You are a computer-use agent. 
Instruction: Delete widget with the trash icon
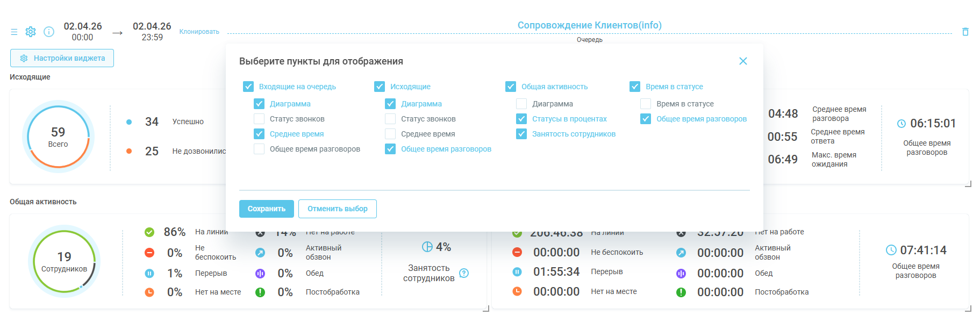tap(965, 32)
